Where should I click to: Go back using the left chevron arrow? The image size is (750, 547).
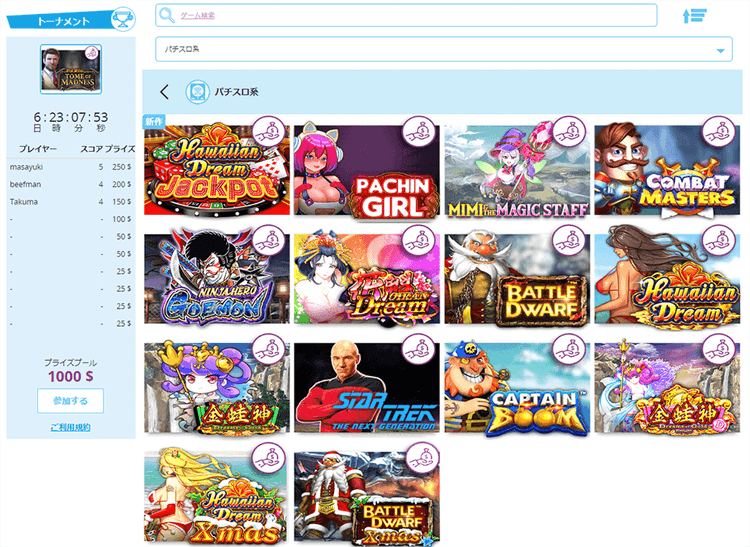pyautogui.click(x=165, y=92)
